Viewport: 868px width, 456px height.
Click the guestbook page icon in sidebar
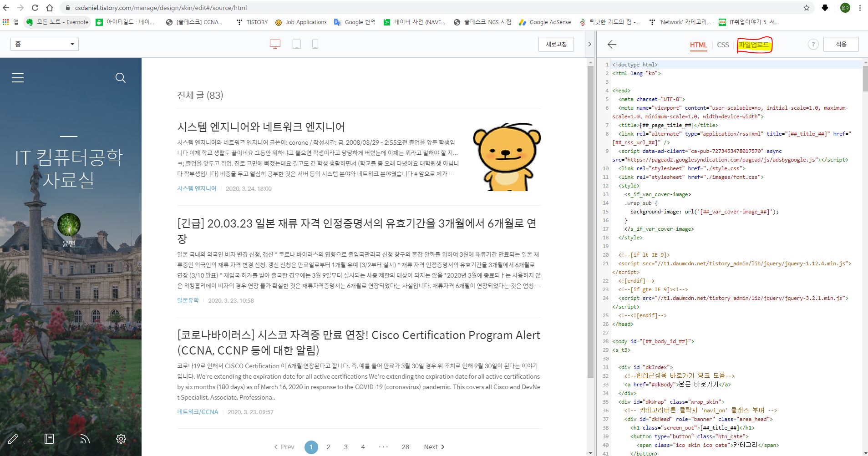pyautogui.click(x=49, y=439)
